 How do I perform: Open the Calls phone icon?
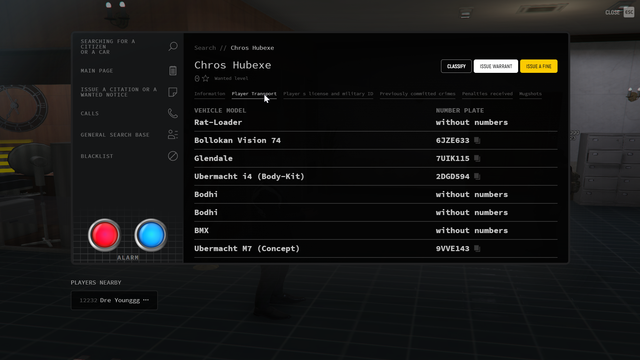click(x=173, y=113)
